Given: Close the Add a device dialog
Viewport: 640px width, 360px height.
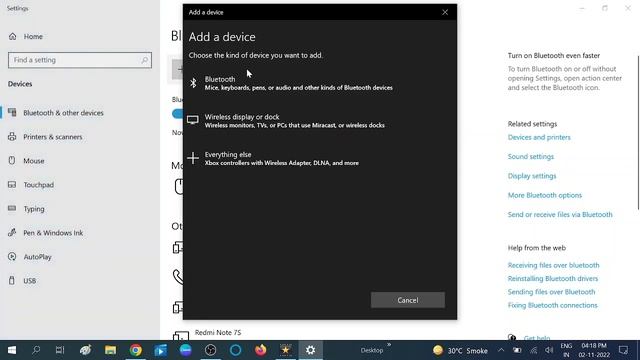Looking at the screenshot, I should pyautogui.click(x=445, y=12).
